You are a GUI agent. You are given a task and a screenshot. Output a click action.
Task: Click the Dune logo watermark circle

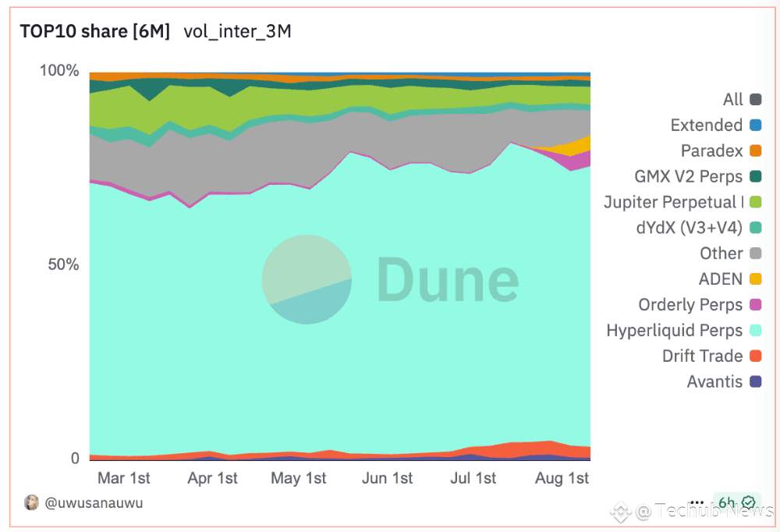[x=307, y=279]
